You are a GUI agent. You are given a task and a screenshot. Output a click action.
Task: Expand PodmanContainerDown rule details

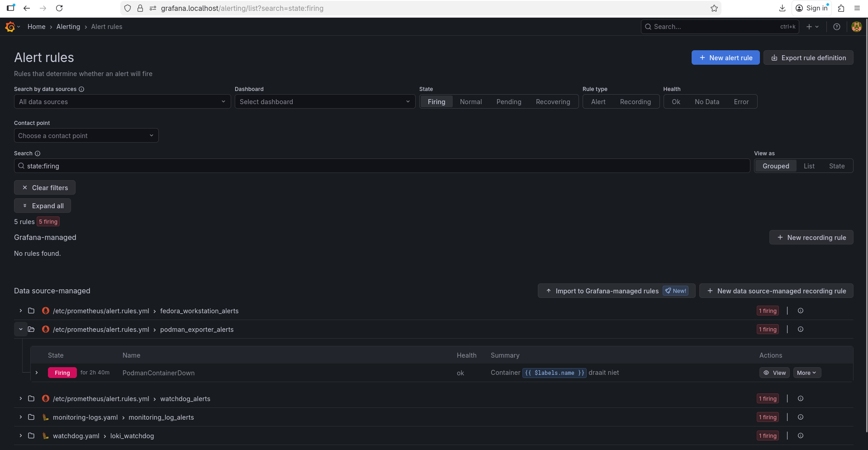click(x=37, y=373)
